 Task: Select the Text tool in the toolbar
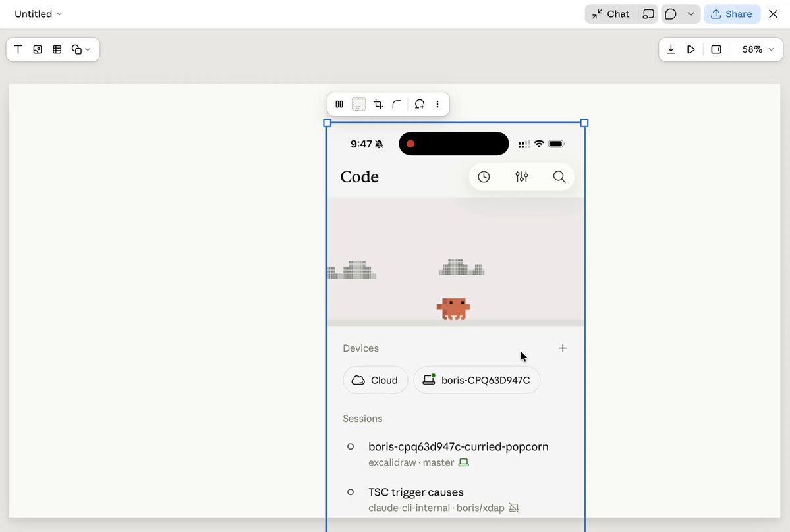tap(18, 49)
